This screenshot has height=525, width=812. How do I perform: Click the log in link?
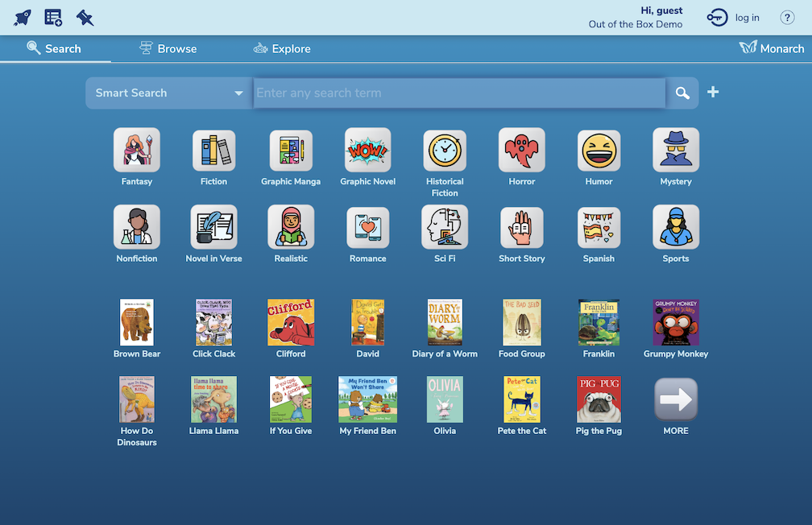coord(734,18)
